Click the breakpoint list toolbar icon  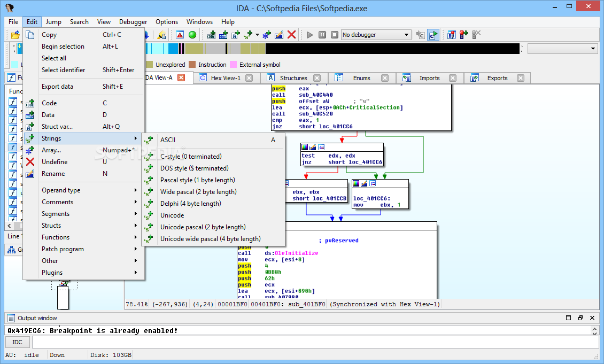point(452,35)
